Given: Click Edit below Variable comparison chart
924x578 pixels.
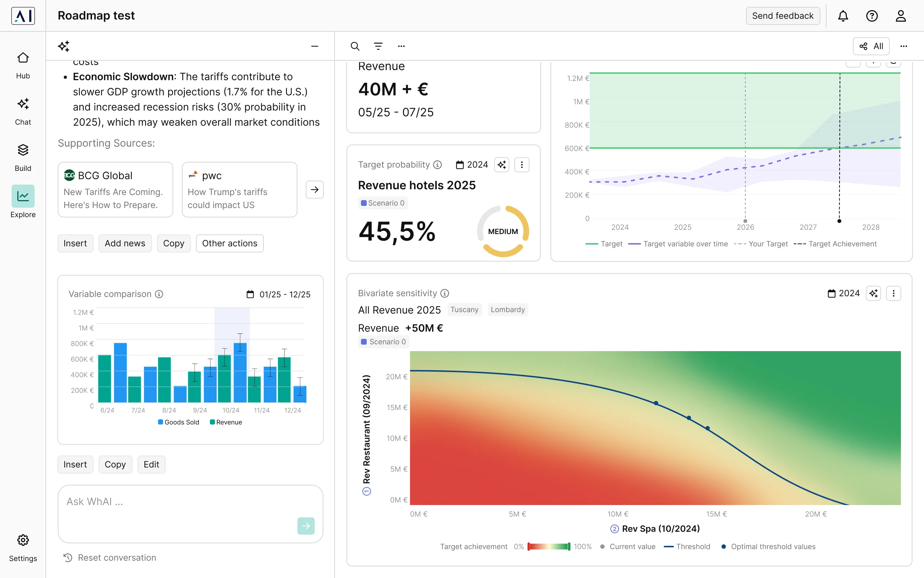Looking at the screenshot, I should click(x=151, y=465).
